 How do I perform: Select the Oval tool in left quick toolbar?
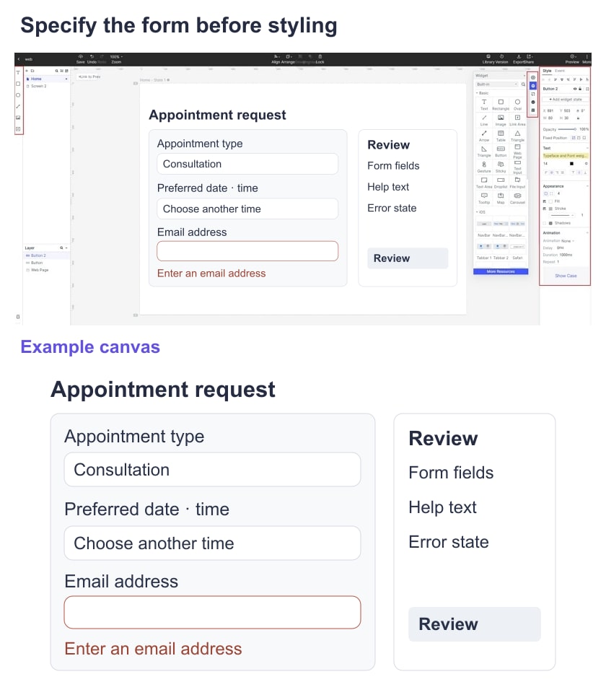coord(18,95)
